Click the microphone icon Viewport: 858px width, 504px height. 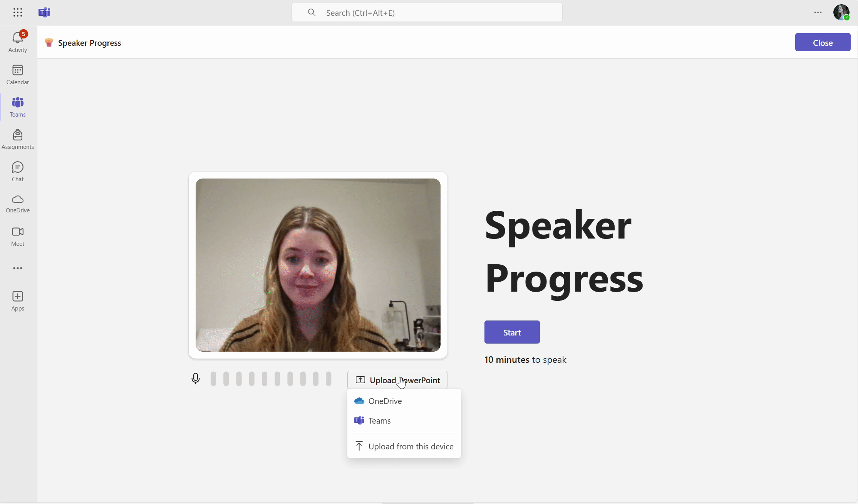196,379
